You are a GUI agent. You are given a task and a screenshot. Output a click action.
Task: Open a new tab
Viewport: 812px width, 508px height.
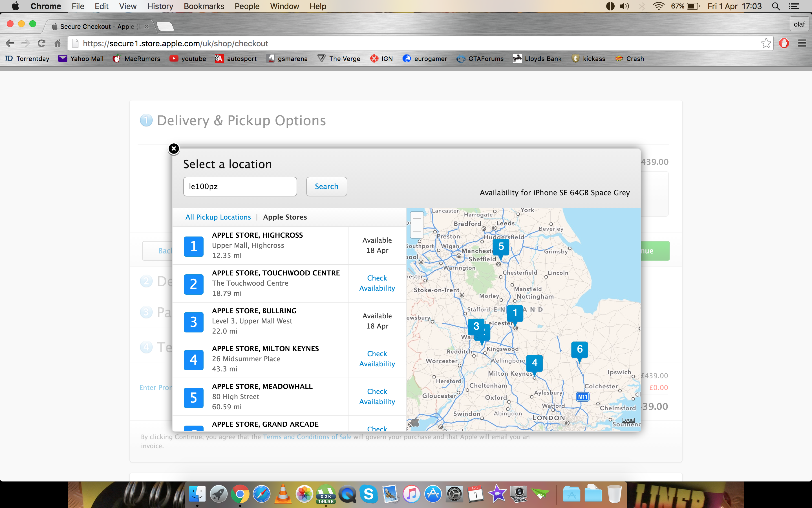click(165, 26)
